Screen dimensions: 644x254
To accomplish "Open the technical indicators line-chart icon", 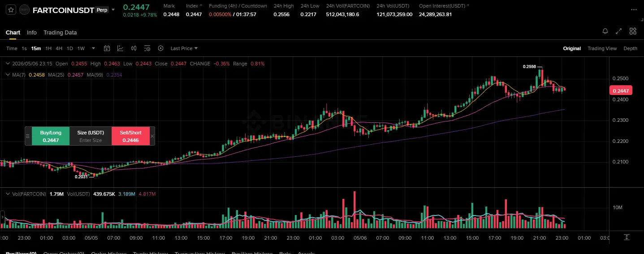I will (120, 48).
